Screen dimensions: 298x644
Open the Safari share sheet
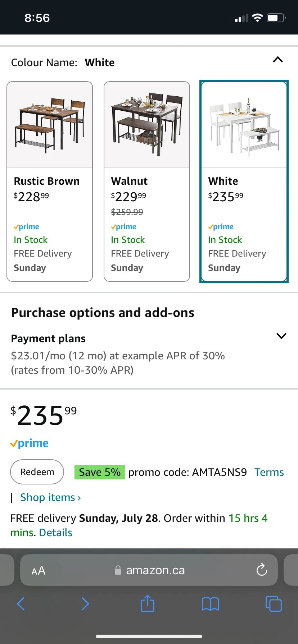pos(147,603)
